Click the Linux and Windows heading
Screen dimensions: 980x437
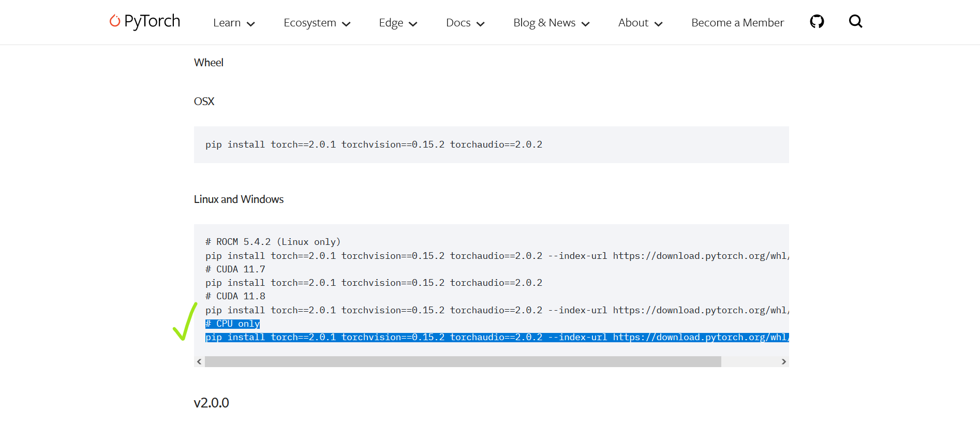[x=239, y=199]
